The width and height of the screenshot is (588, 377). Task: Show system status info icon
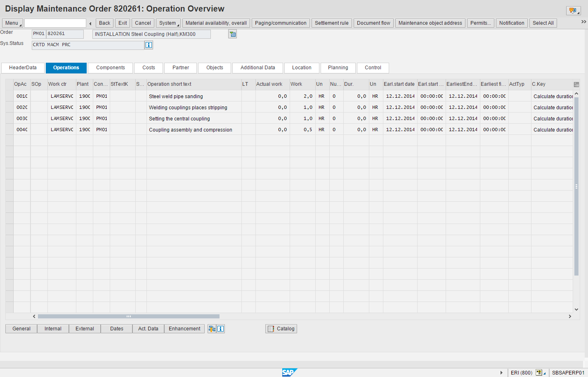pyautogui.click(x=149, y=45)
